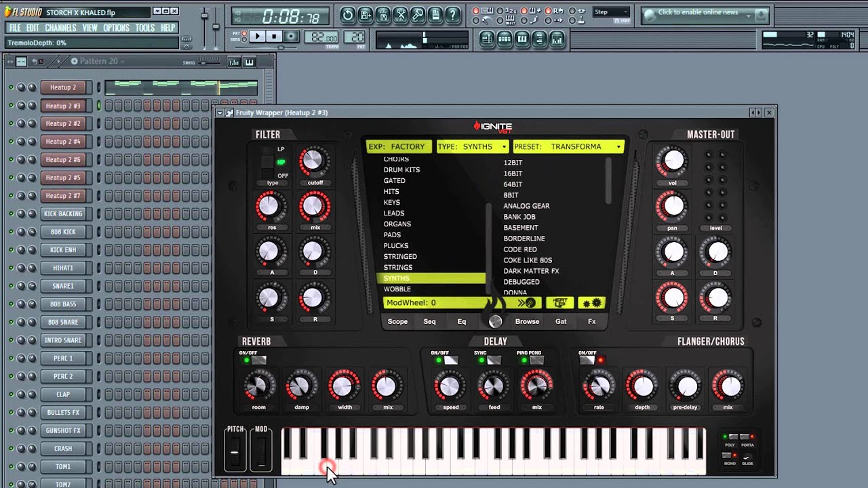This screenshot has height=488, width=868.
Task: Switch to the Eq tab
Action: pyautogui.click(x=462, y=321)
